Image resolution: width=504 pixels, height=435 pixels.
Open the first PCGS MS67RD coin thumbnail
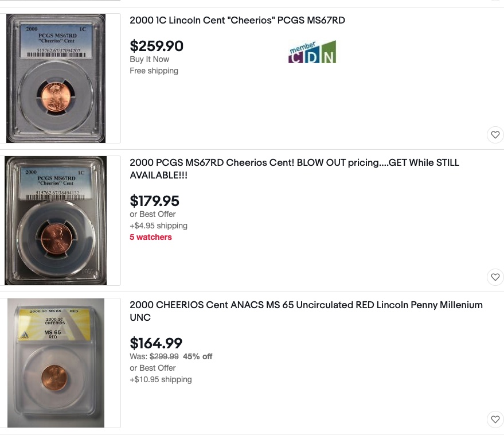(56, 79)
